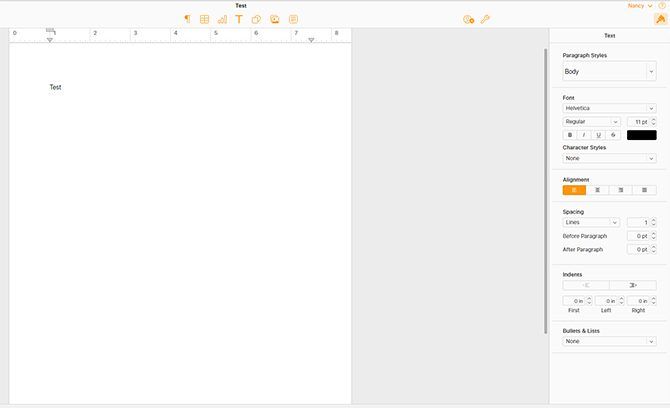Open the collaborate icon in toolbar
This screenshot has width=670, height=408.
click(468, 19)
